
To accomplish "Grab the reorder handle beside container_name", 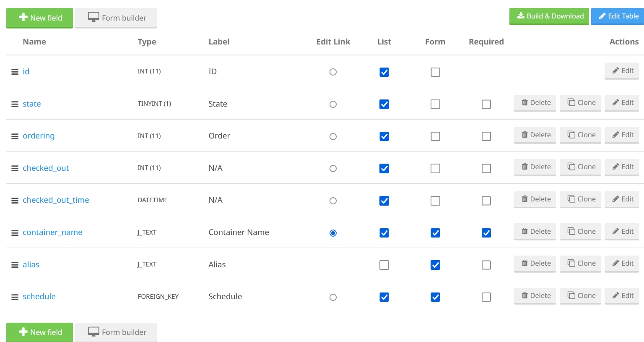I will tap(15, 233).
